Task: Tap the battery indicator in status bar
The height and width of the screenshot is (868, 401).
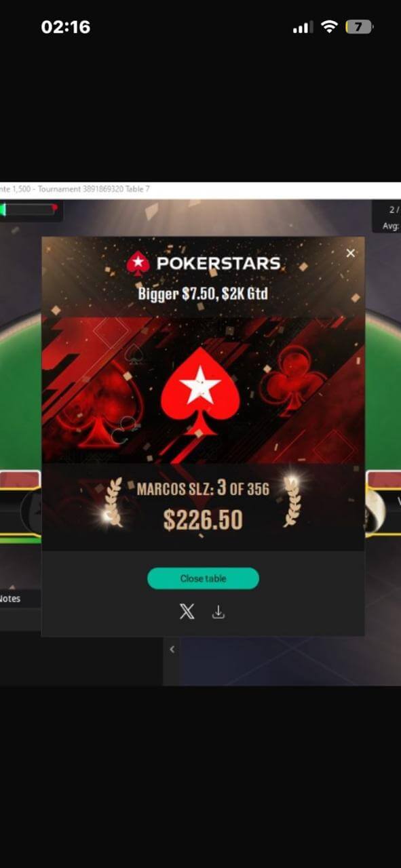Action: coord(359,27)
